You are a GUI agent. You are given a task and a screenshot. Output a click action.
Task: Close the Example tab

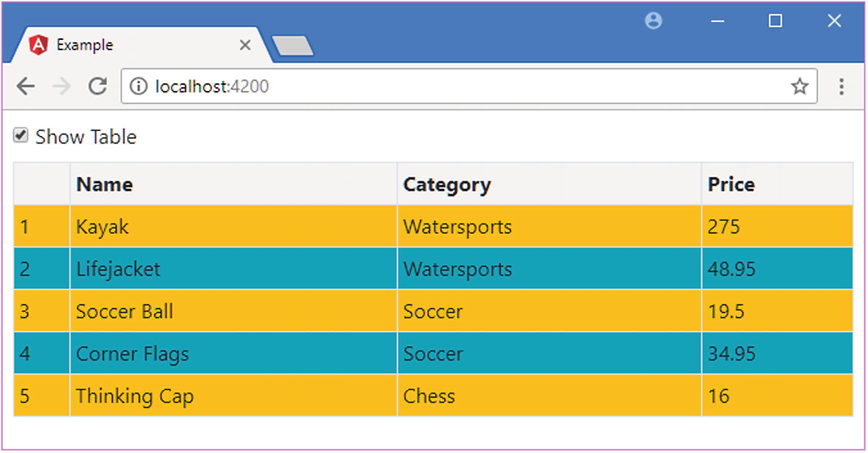[245, 45]
